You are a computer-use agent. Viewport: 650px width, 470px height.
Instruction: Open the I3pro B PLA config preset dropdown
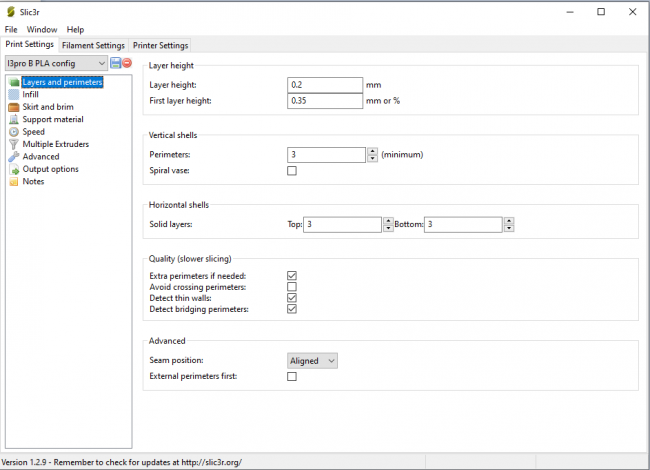55,63
